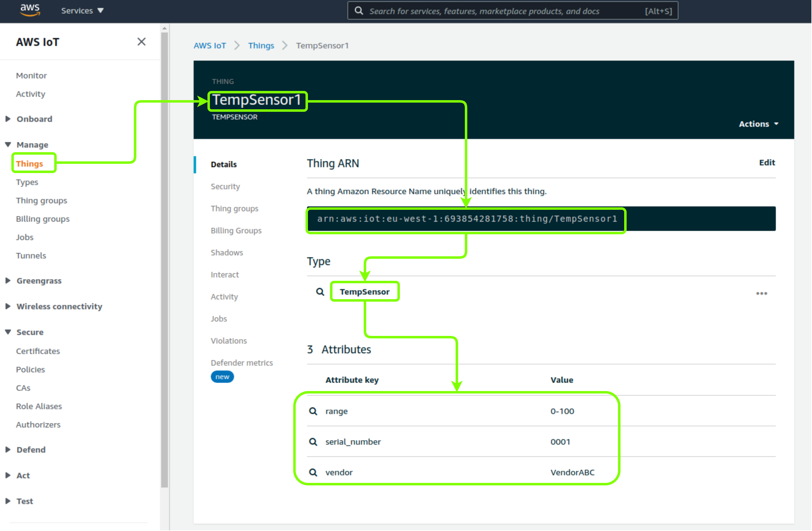Click the vendor value VendorABC
This screenshot has width=812, height=531.
[572, 473]
